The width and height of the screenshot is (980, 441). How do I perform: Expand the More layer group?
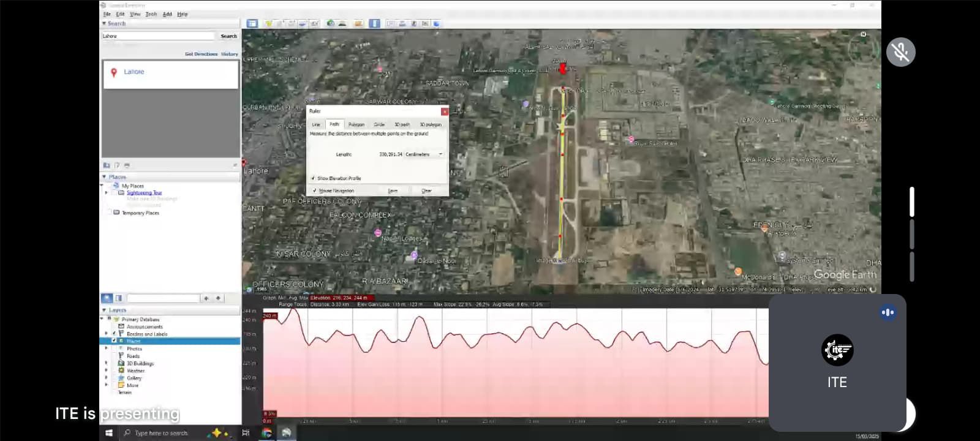click(107, 385)
